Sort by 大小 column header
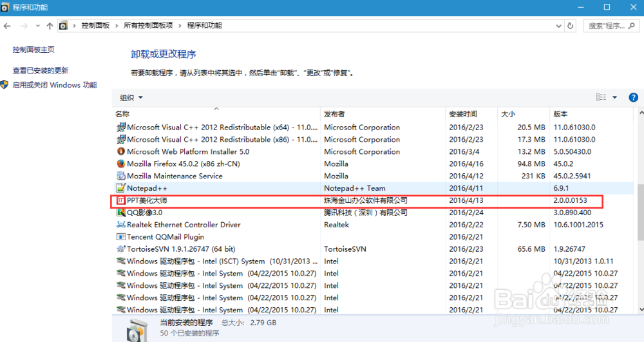 523,114
